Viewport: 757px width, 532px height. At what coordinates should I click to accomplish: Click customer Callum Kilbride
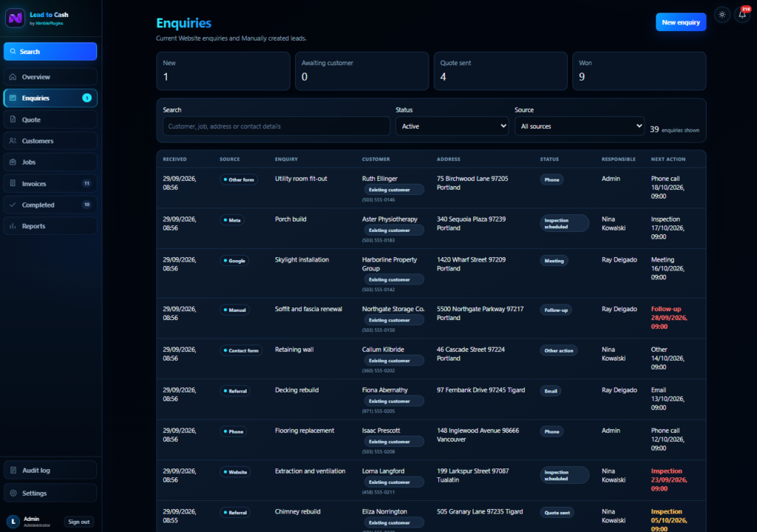[x=384, y=349]
